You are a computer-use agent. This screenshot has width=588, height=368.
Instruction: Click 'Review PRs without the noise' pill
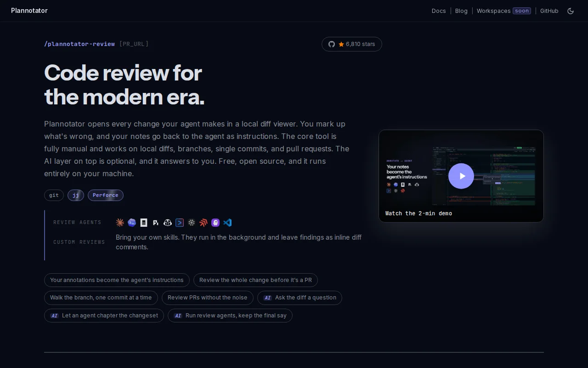208,298
